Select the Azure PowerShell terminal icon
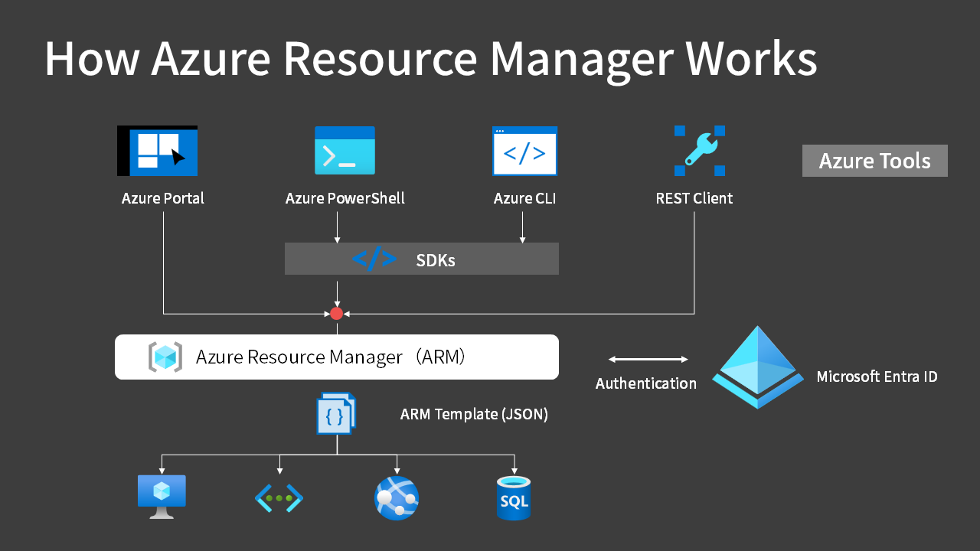This screenshot has height=551, width=980. click(345, 151)
